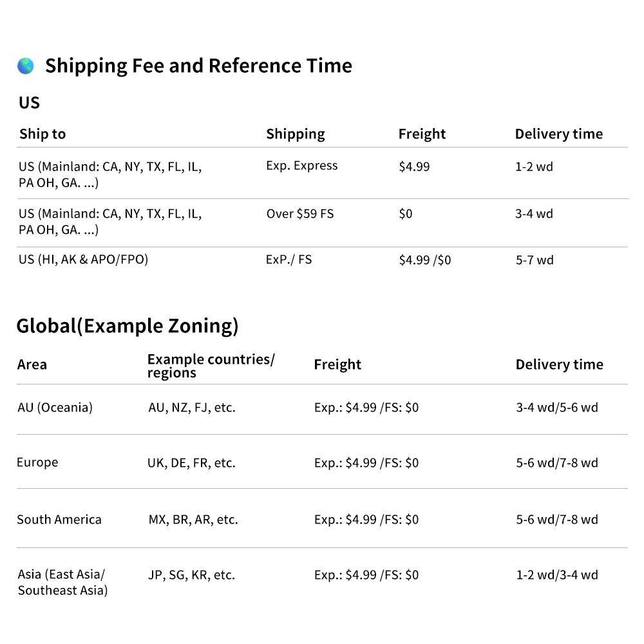
Task: Select the Over $59 FS shipping option
Action: [300, 213]
